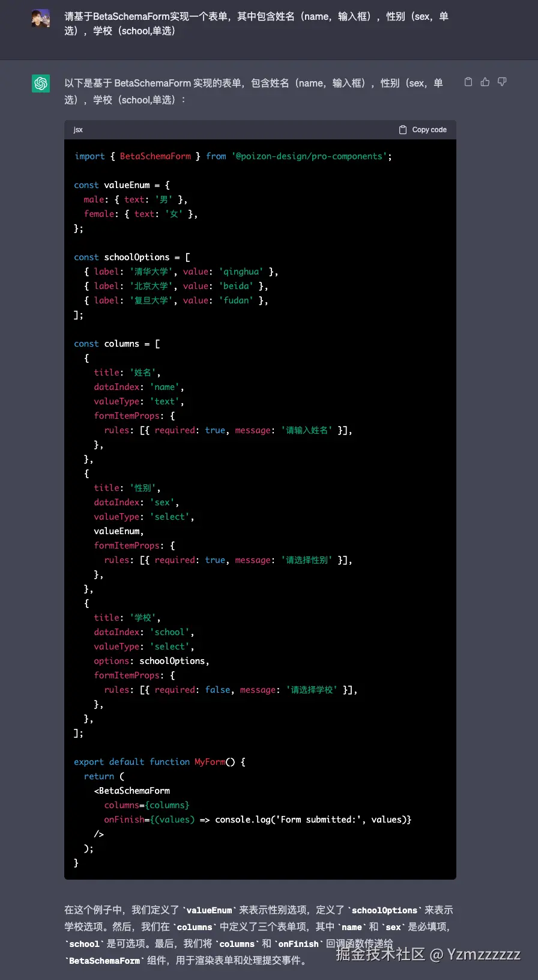Click the title: '学校' line
This screenshot has width=538, height=980.
coord(127,618)
